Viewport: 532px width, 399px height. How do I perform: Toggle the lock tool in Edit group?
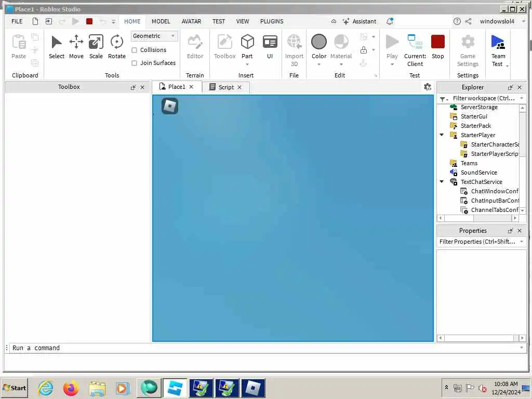click(363, 50)
